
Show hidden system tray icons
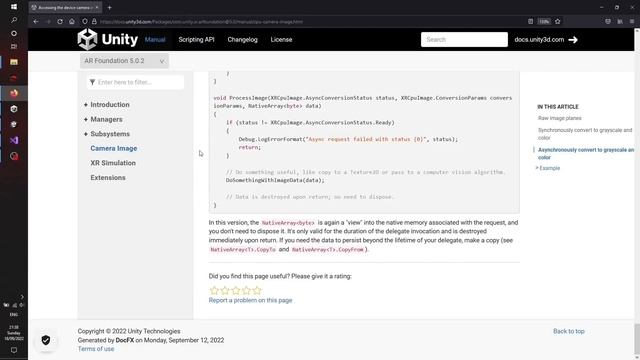pyautogui.click(x=22, y=297)
